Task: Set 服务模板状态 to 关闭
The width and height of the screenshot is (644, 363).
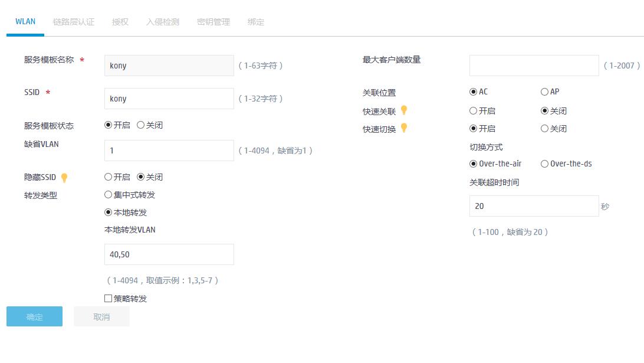Action: [x=141, y=125]
